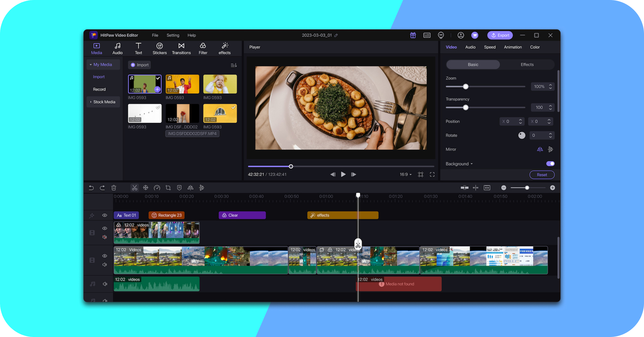The width and height of the screenshot is (644, 337).
Task: Open the user account icon
Action: pyautogui.click(x=461, y=35)
